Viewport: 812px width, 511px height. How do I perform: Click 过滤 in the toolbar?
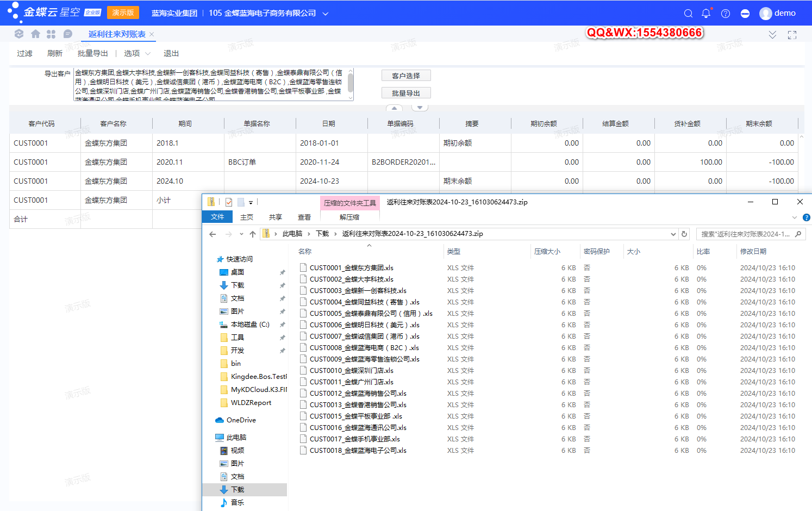point(24,53)
